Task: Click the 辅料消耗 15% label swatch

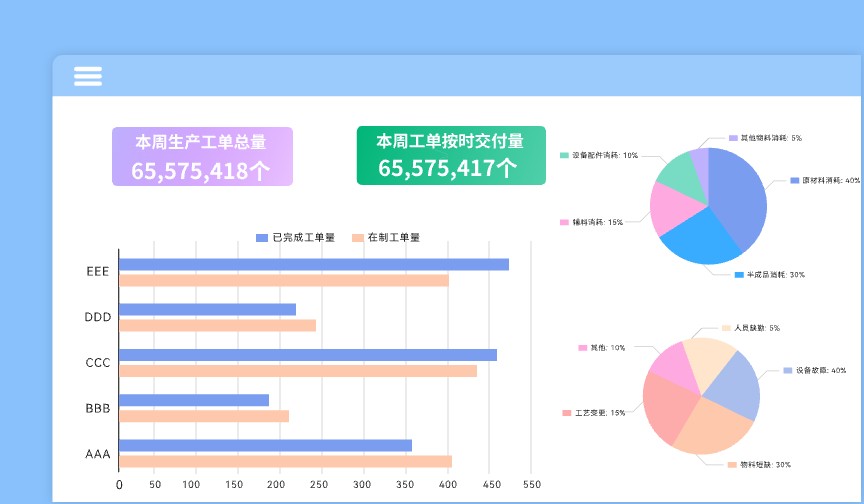Action: [565, 222]
